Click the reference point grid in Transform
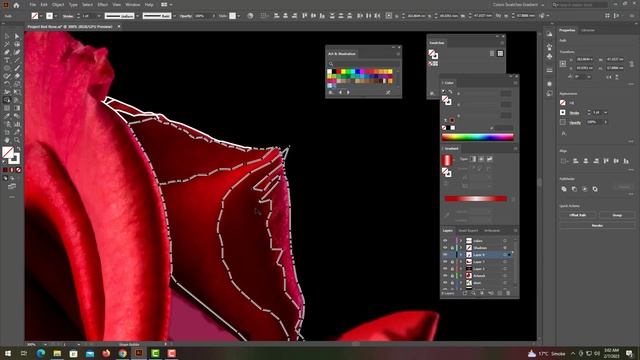This screenshot has width=640, height=360. [563, 64]
